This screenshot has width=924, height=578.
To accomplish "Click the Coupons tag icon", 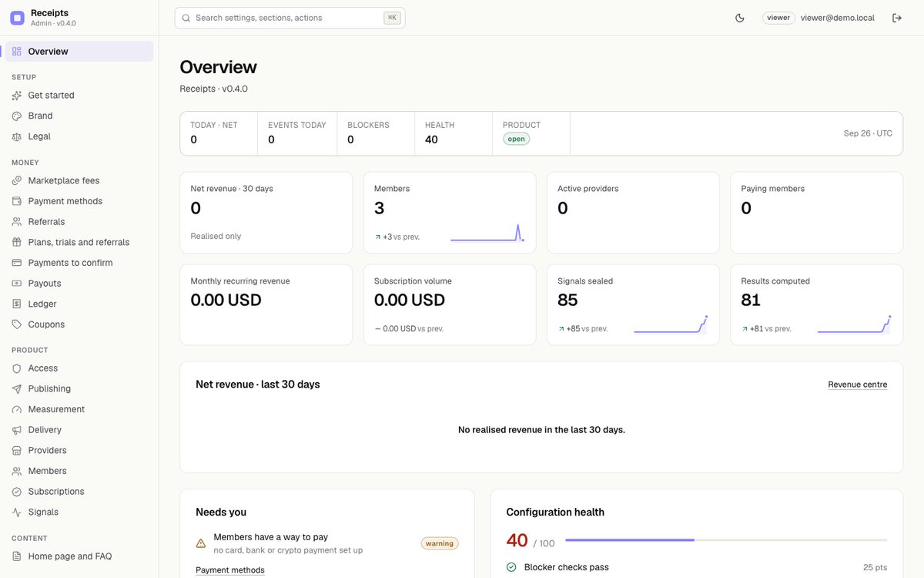I will [17, 324].
